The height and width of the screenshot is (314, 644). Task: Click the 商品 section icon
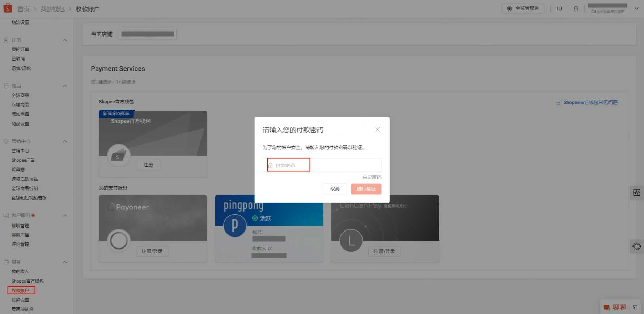(6, 86)
